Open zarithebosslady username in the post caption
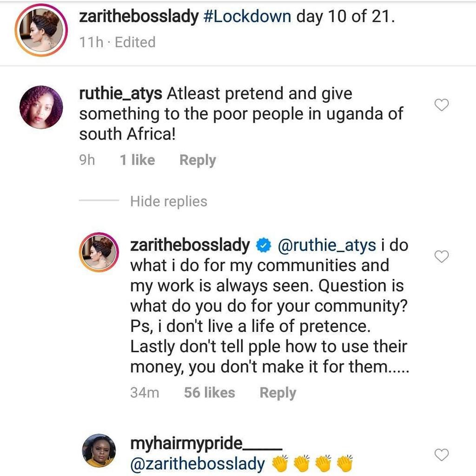 pos(139,17)
